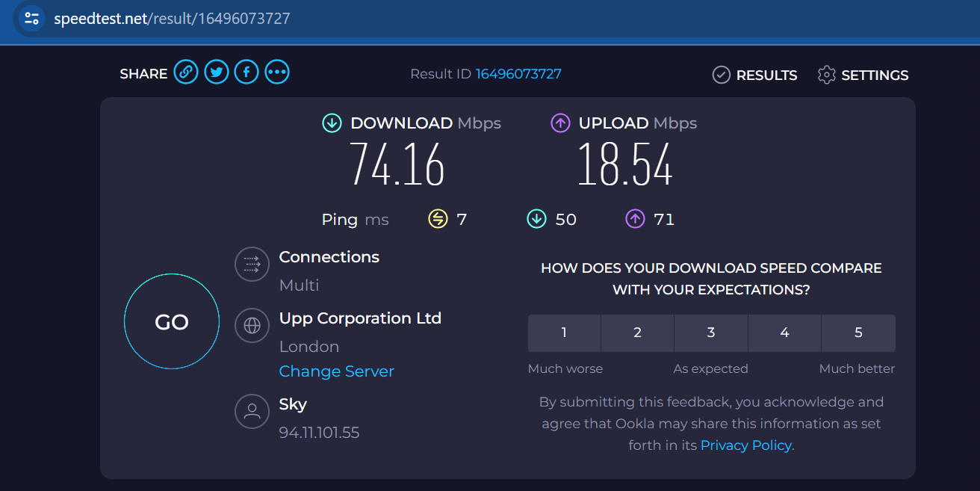
Task: Open the Privacy Policy link
Action: point(746,445)
